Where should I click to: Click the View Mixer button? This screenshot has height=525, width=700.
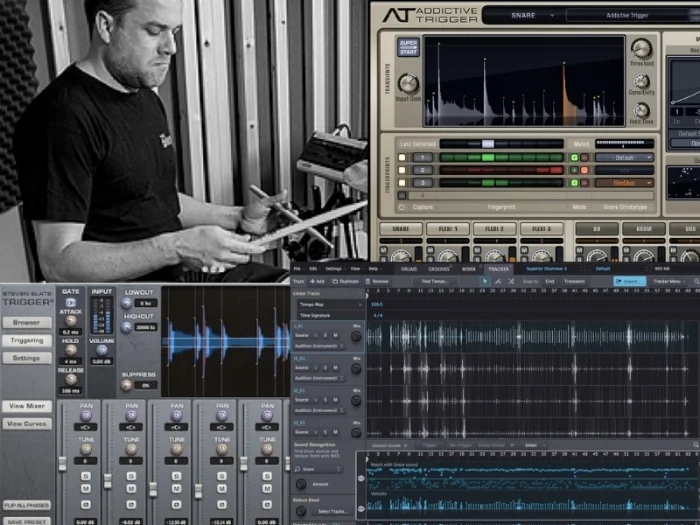point(26,406)
